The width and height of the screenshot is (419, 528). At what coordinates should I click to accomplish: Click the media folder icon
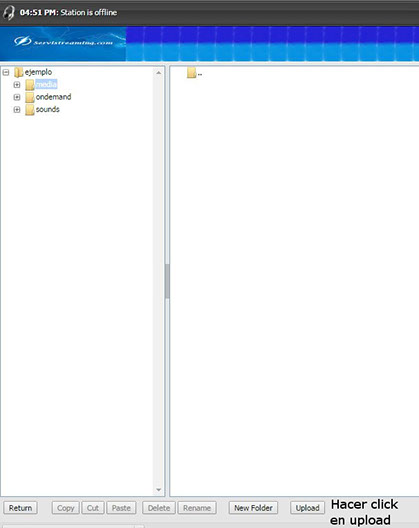click(x=30, y=85)
